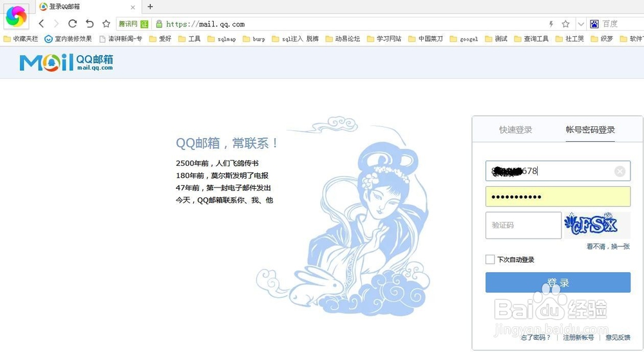The height and width of the screenshot is (352, 644).
Task: Switch to the 帐号密码登录 tab
Action: tap(590, 130)
